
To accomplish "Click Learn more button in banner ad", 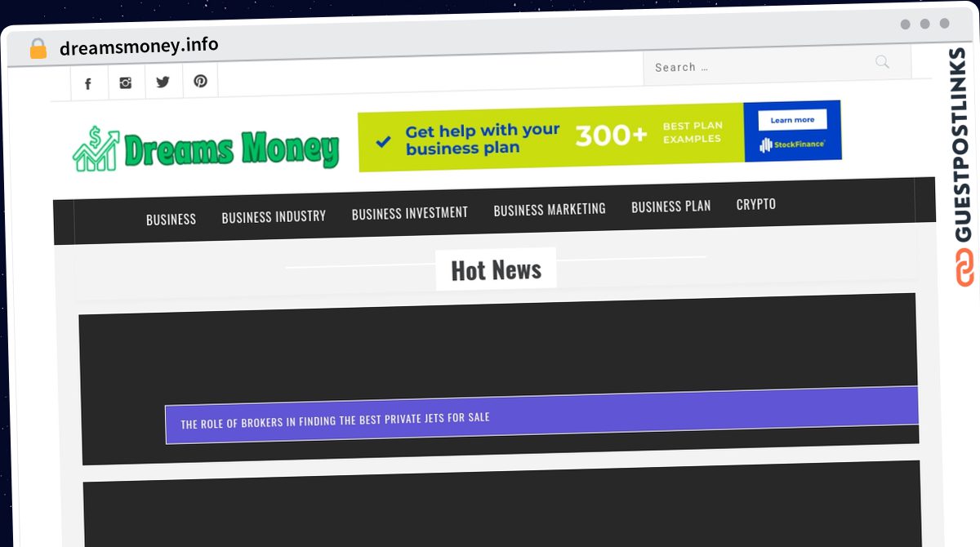I will 792,120.
